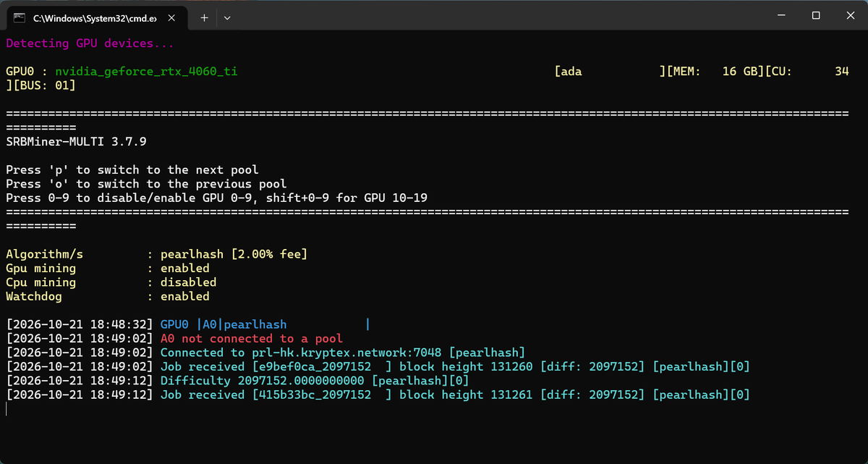
Task: Click the 'nvidia_geforce_rtx_4060_ti' device name
Action: coord(146,72)
